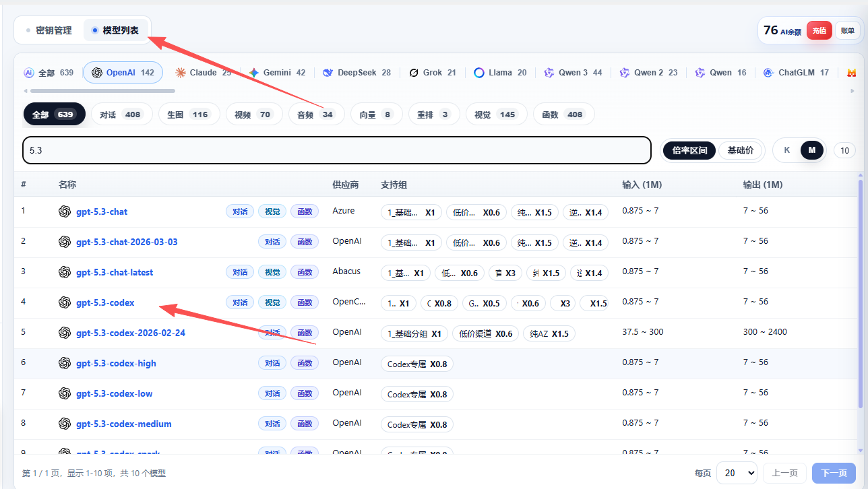Click the 下一页 next page button
868x489 pixels.
tap(834, 473)
